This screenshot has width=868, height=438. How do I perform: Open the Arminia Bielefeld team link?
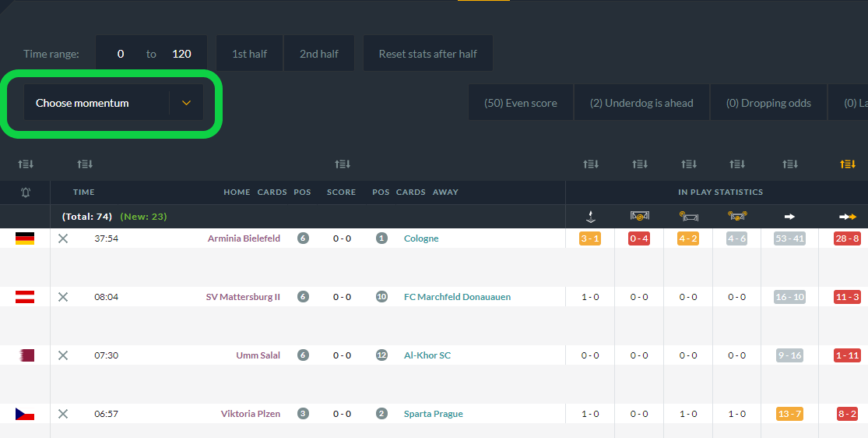(x=244, y=238)
